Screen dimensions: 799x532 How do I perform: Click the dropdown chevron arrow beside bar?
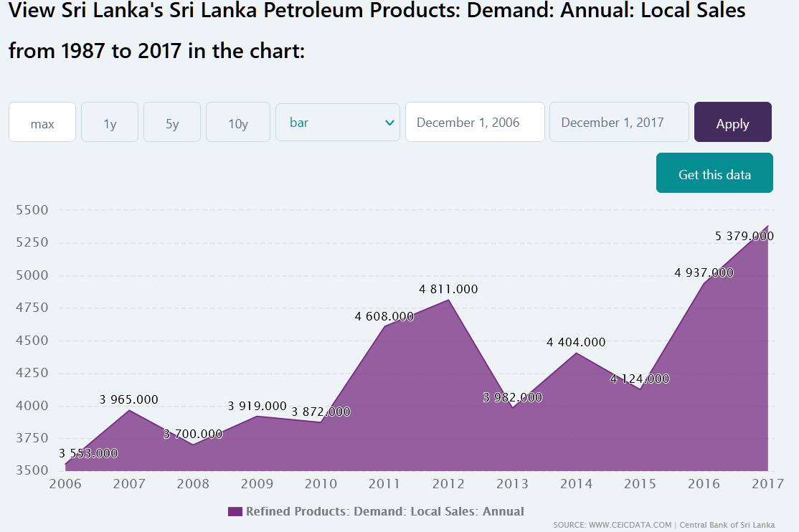point(390,123)
